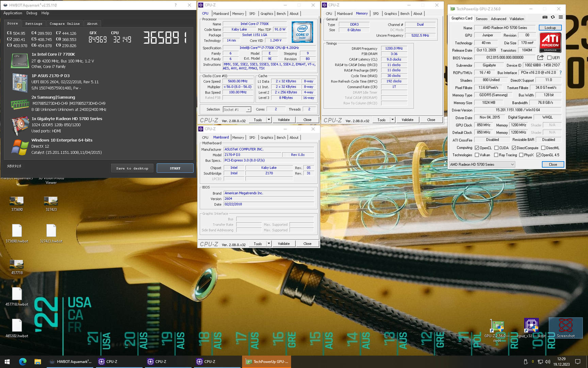Switch to HWBOT Aquamark taskbar button

coord(70,362)
